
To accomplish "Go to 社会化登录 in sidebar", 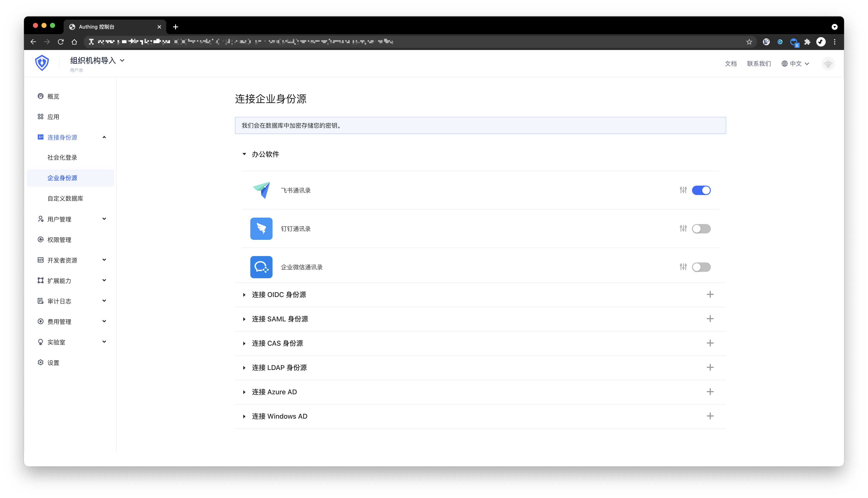I will pos(62,157).
